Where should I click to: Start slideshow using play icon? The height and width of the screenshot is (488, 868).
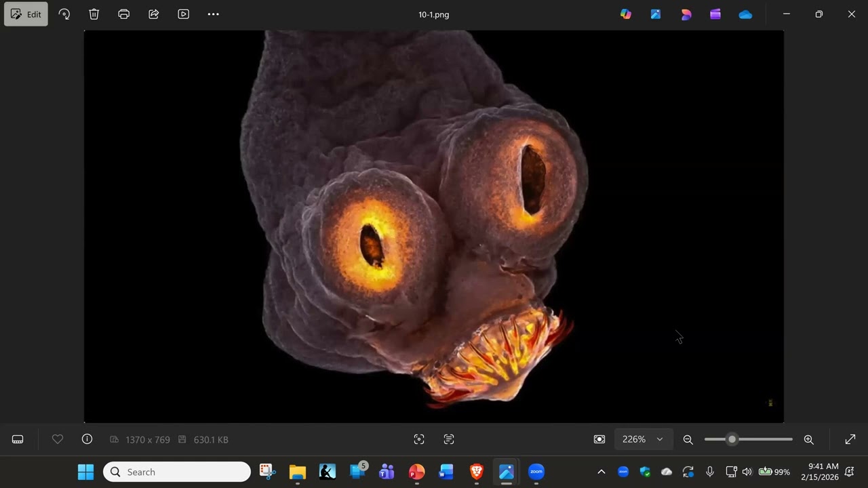tap(184, 14)
